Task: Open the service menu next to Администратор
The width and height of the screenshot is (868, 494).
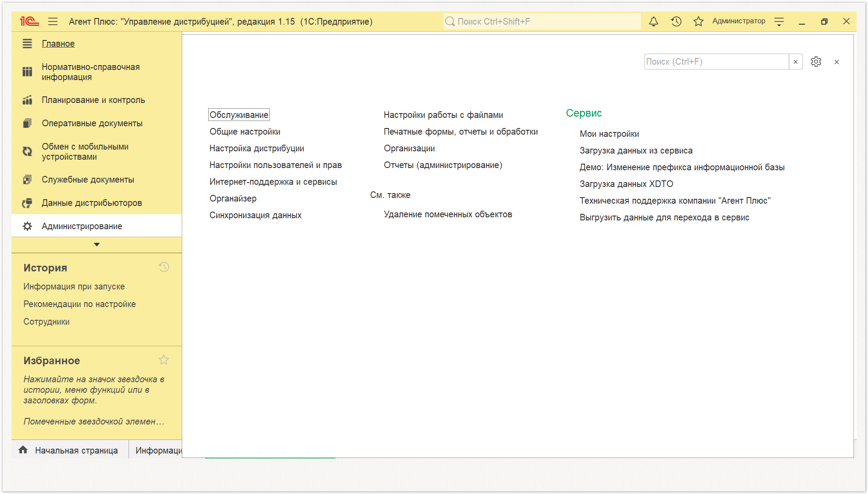Action: click(x=779, y=22)
